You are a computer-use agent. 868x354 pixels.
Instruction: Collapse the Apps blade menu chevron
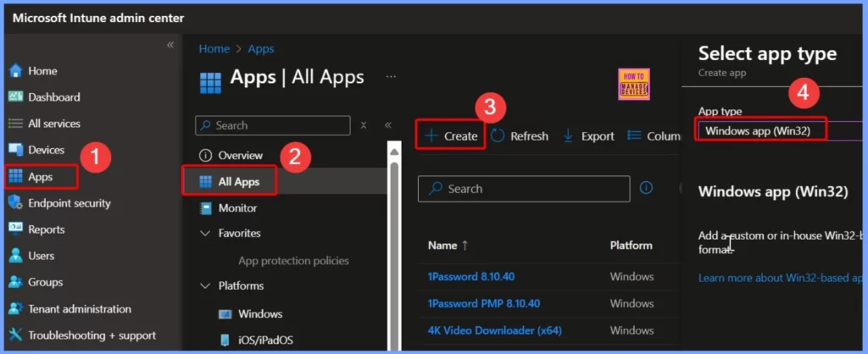[x=388, y=125]
